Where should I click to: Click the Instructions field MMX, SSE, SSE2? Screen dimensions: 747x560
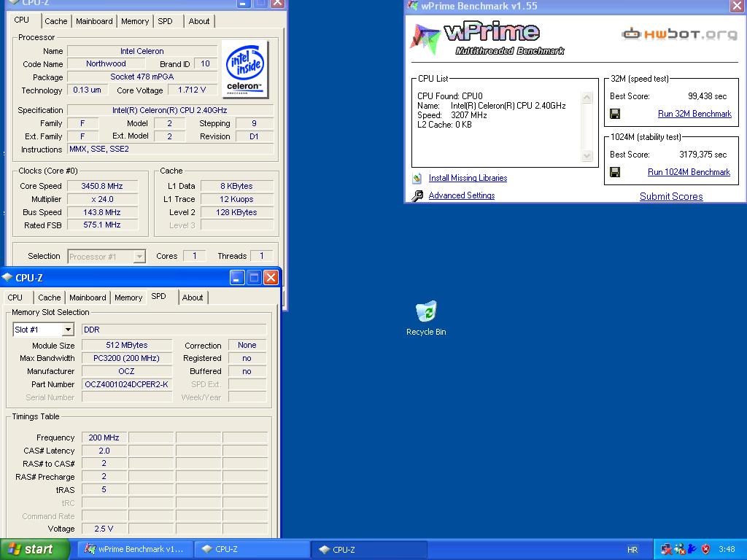170,149
